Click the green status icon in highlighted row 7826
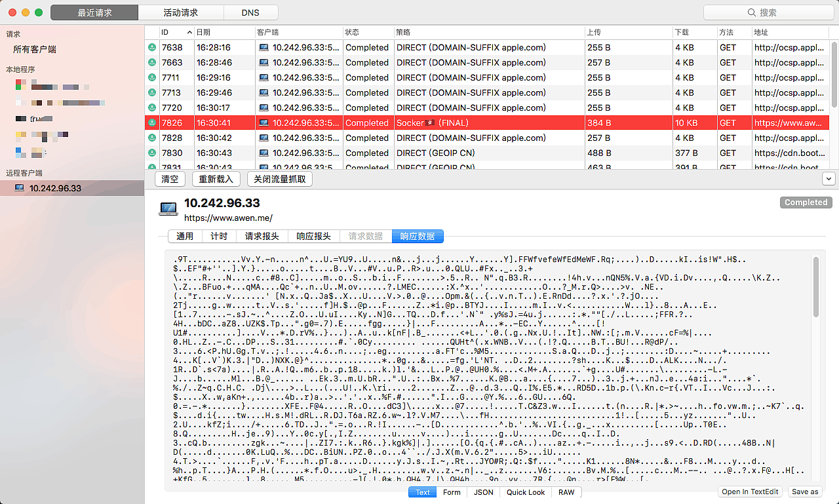This screenshot has width=839, height=504. click(152, 123)
